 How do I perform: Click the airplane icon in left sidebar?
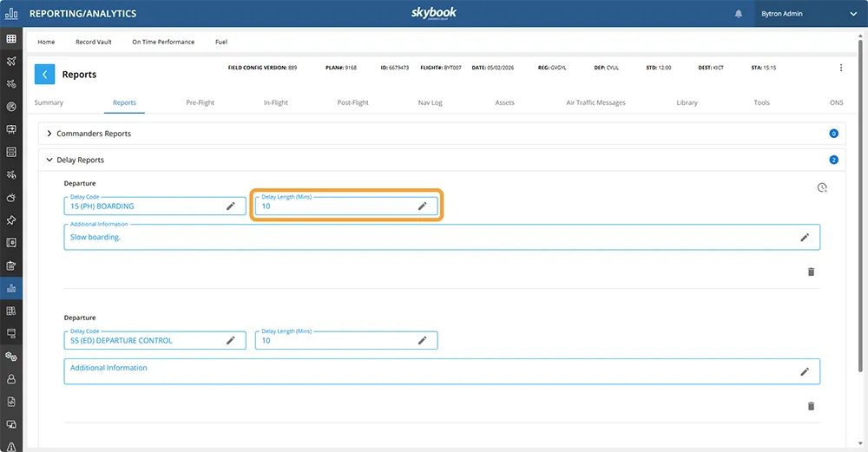click(11, 62)
